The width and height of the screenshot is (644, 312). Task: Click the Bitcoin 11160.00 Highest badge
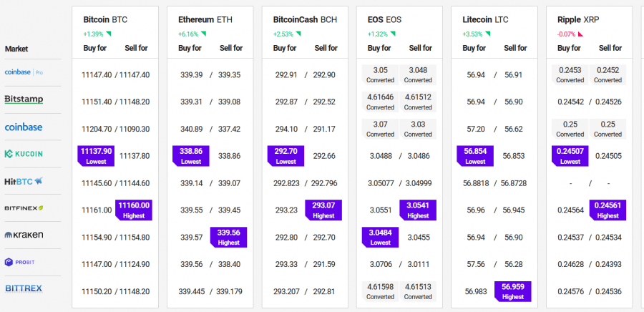click(x=134, y=210)
